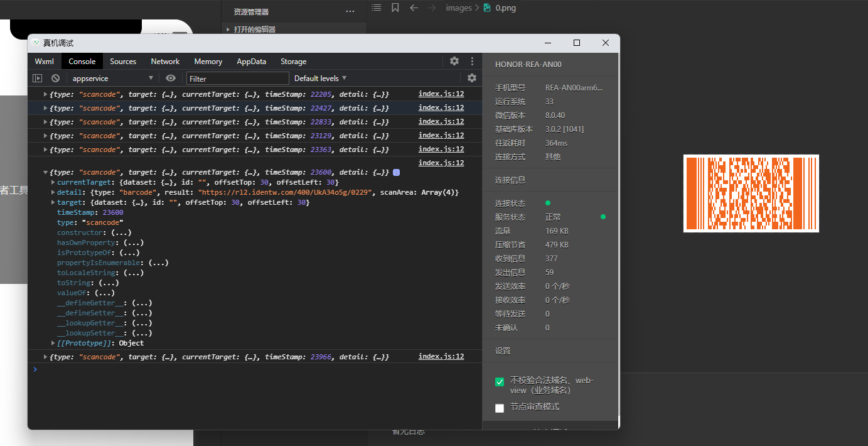Open console settings gear in filter bar
868x446 pixels.
coord(472,78)
